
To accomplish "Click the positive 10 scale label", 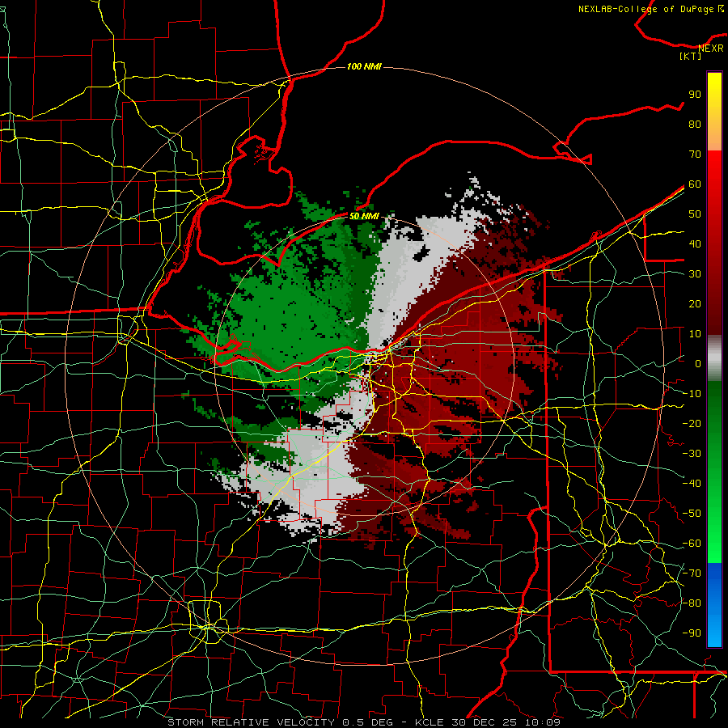I will click(695, 334).
